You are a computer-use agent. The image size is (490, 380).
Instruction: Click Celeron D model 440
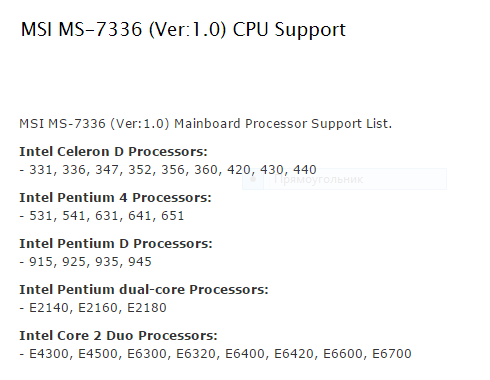[305, 170]
